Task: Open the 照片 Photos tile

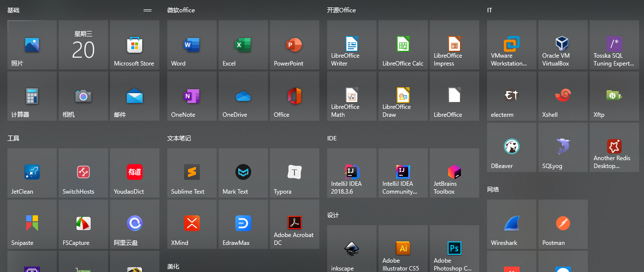Action: tap(32, 45)
